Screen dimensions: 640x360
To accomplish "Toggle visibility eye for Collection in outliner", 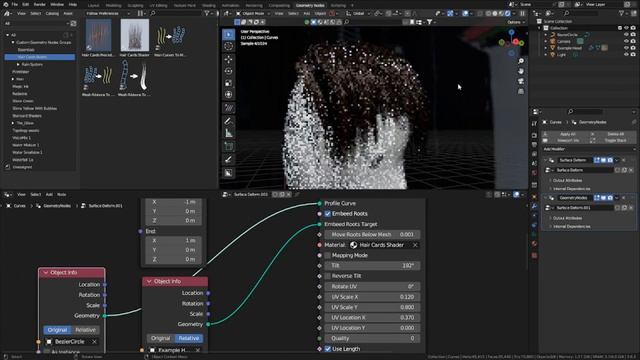I will [626, 28].
